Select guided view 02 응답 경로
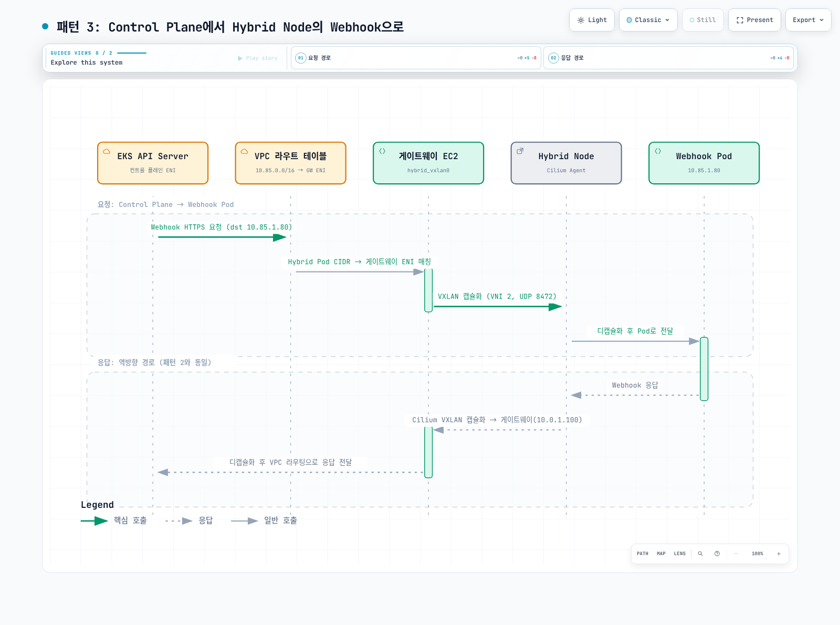Viewport: 840px width, 625px height. coord(668,58)
